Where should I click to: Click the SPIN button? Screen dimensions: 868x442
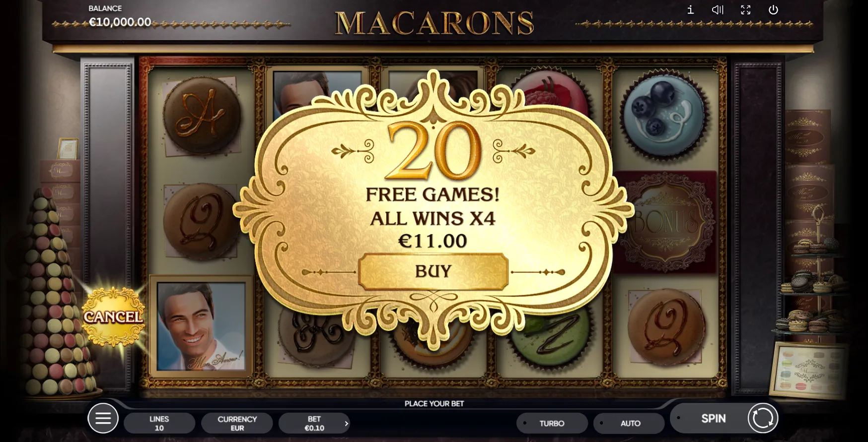click(x=714, y=418)
